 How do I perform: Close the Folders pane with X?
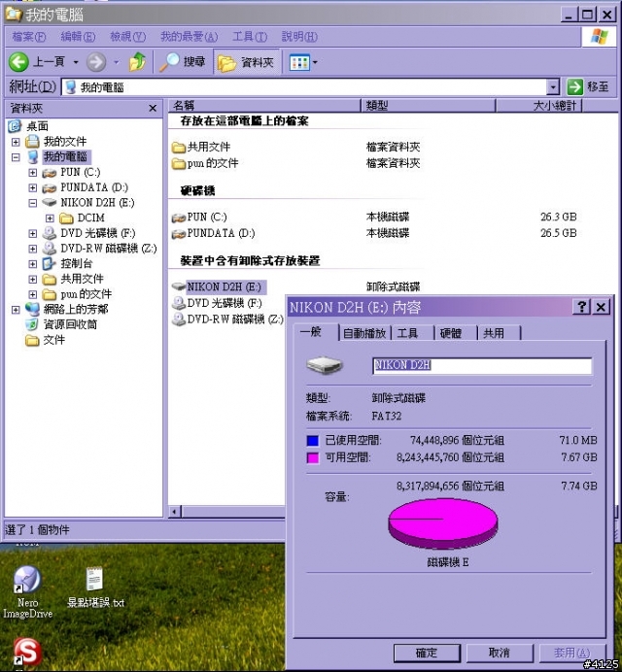153,108
